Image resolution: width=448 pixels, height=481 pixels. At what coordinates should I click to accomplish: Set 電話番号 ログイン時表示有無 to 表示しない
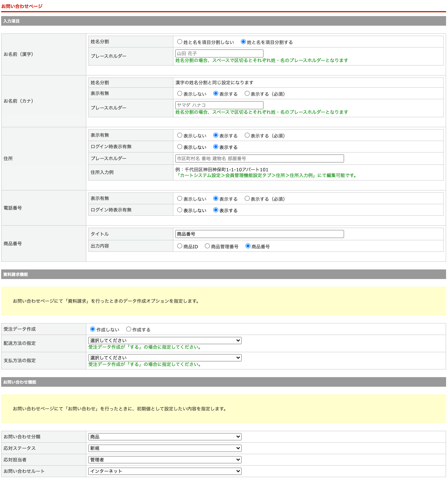point(180,210)
